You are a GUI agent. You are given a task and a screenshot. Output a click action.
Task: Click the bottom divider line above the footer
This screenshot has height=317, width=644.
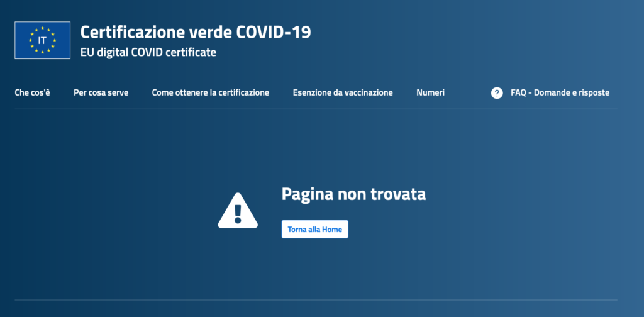tap(316, 300)
